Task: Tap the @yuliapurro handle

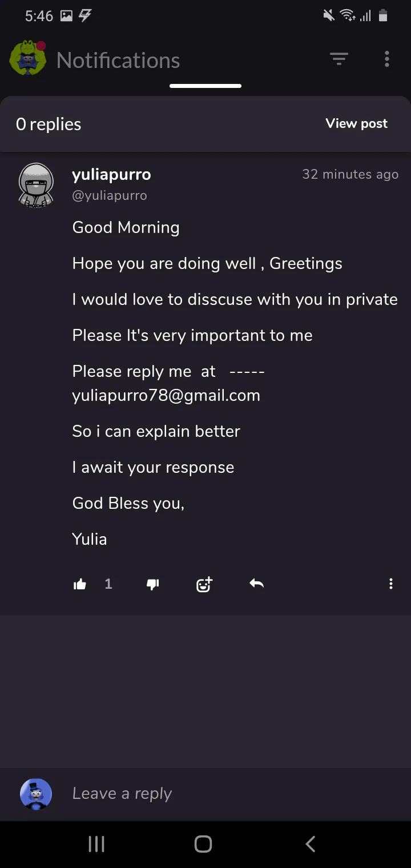Action: coord(110,195)
